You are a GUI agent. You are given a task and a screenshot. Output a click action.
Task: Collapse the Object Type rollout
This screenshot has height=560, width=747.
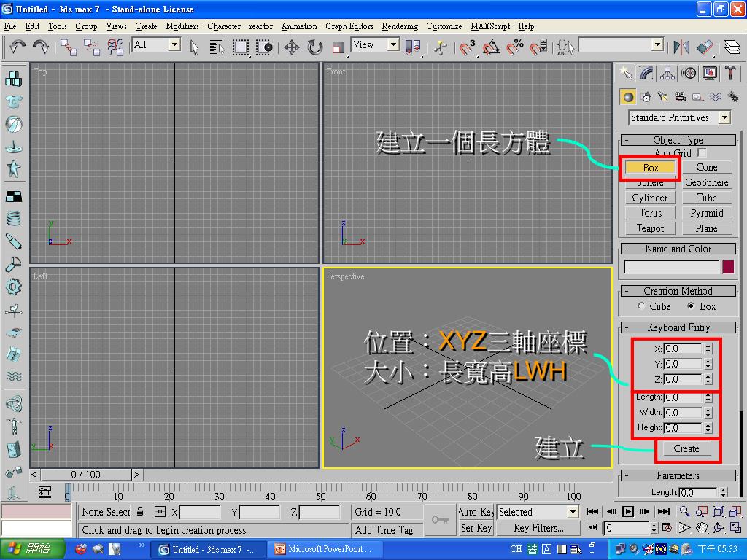click(x=678, y=139)
